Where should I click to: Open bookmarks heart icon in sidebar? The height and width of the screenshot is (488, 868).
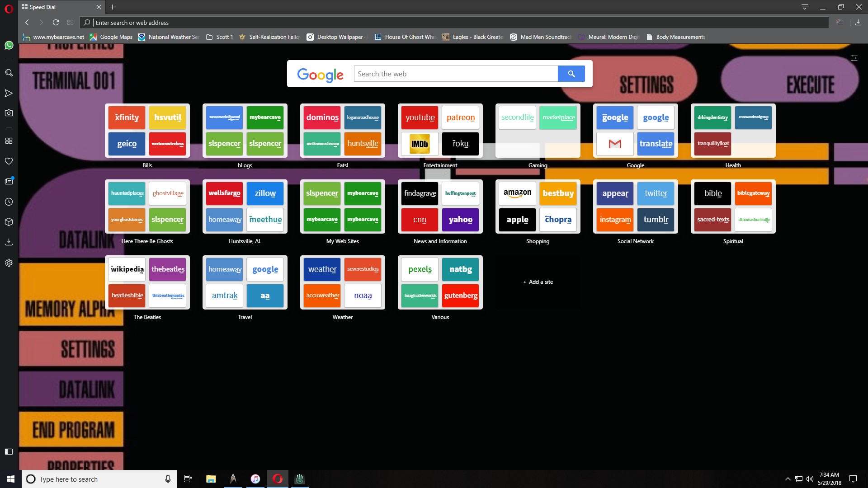click(9, 161)
